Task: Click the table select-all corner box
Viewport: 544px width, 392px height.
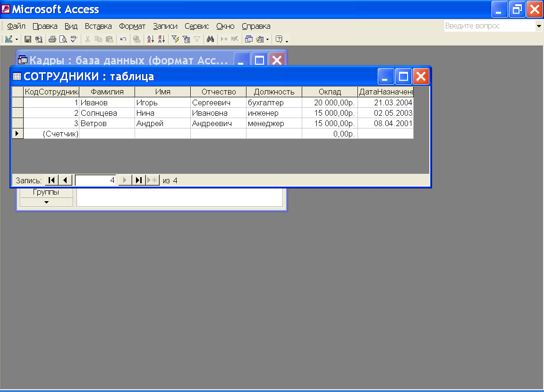Action: (17, 92)
